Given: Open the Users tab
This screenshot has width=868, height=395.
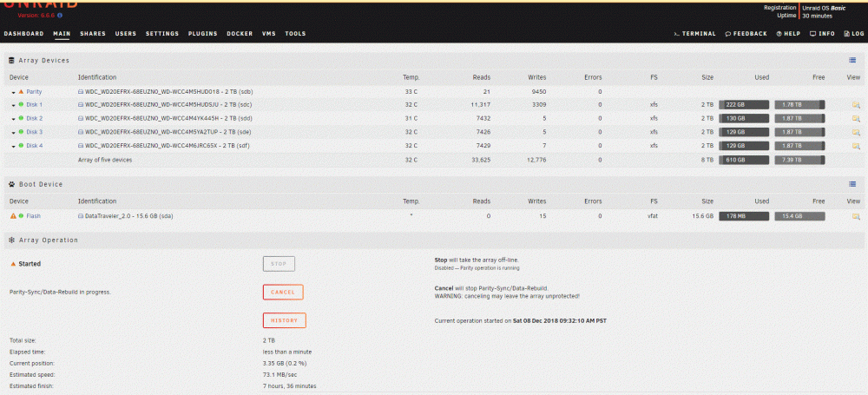Looking at the screenshot, I should (x=126, y=34).
